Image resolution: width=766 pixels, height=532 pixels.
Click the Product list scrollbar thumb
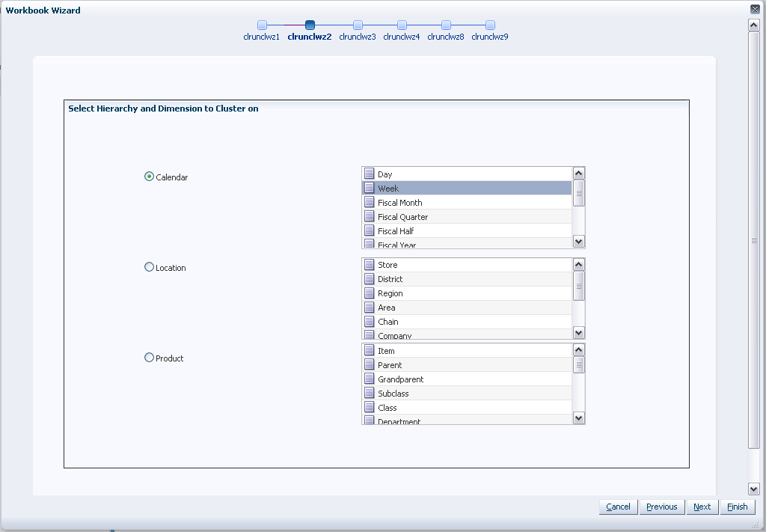point(578,364)
